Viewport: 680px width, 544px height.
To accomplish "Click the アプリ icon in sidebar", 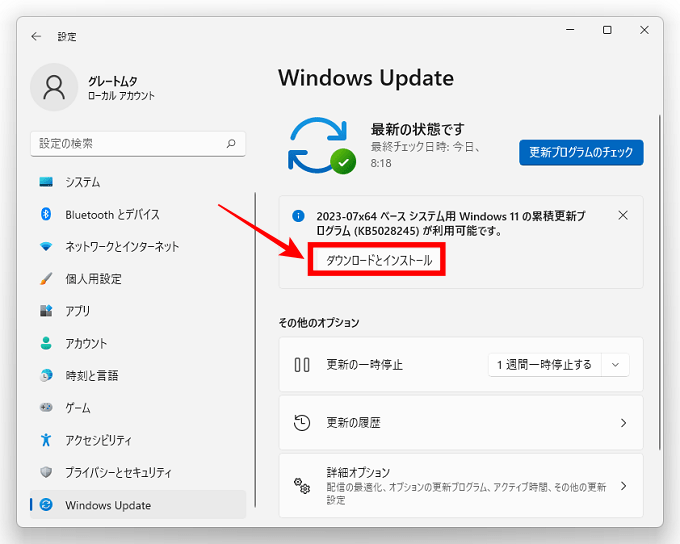I will pyautogui.click(x=46, y=311).
